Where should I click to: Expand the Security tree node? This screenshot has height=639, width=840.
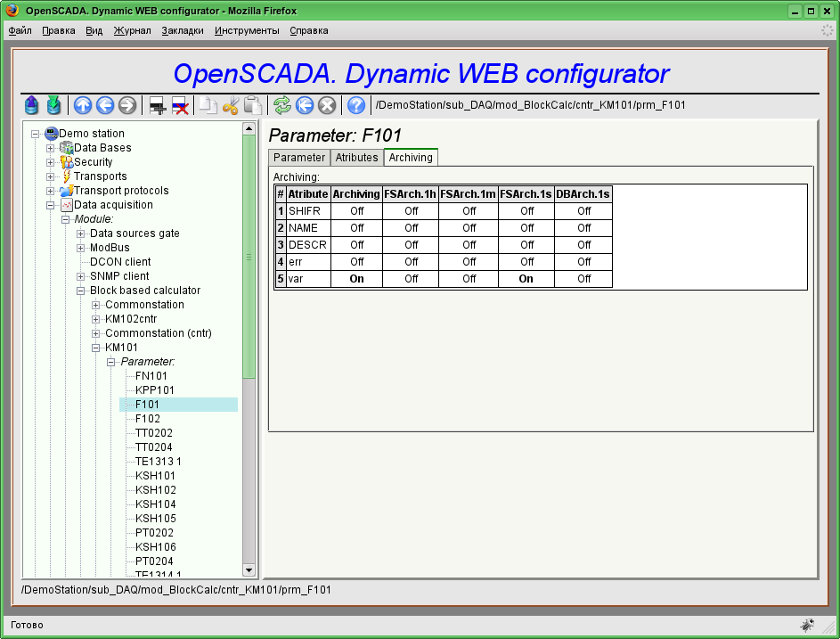(51, 162)
